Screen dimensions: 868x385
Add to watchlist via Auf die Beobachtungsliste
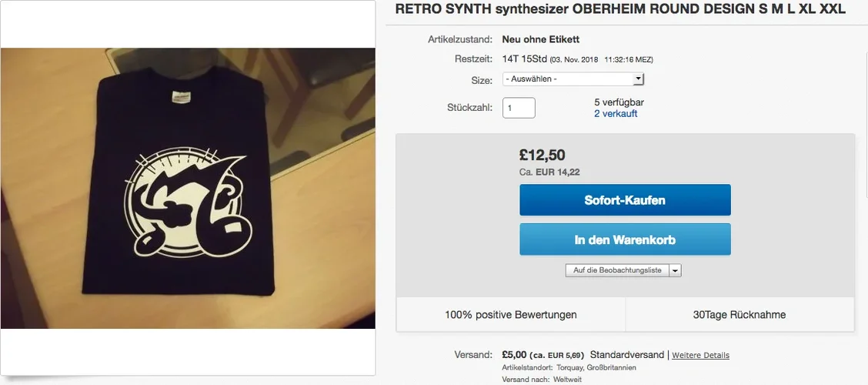[617, 270]
